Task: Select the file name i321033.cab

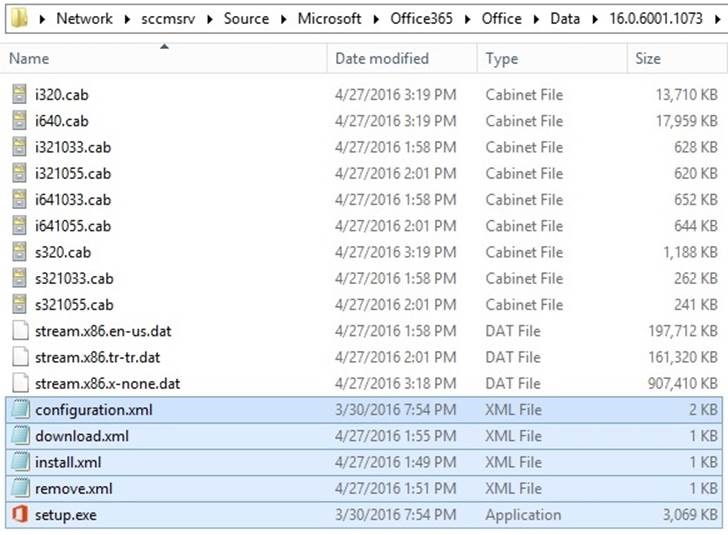Action: coord(73,147)
